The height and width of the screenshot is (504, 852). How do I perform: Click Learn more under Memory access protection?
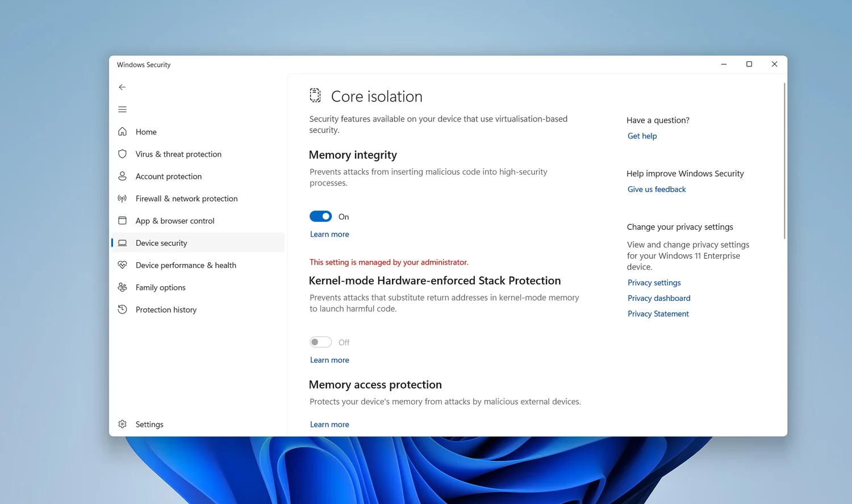pyautogui.click(x=329, y=425)
